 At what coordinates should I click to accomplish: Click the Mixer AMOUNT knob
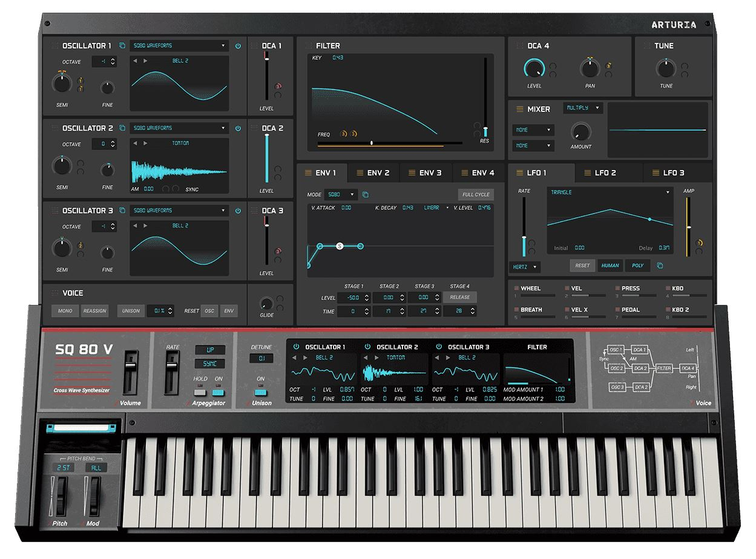(x=580, y=131)
